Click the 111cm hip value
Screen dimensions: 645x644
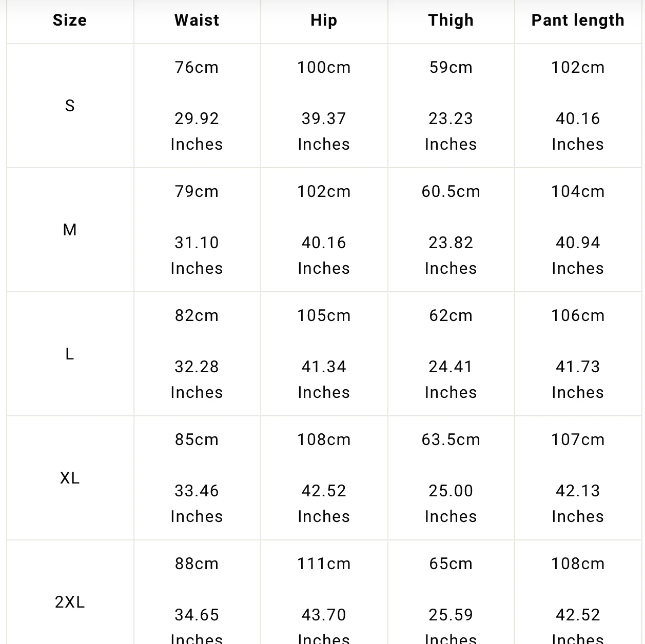324,564
